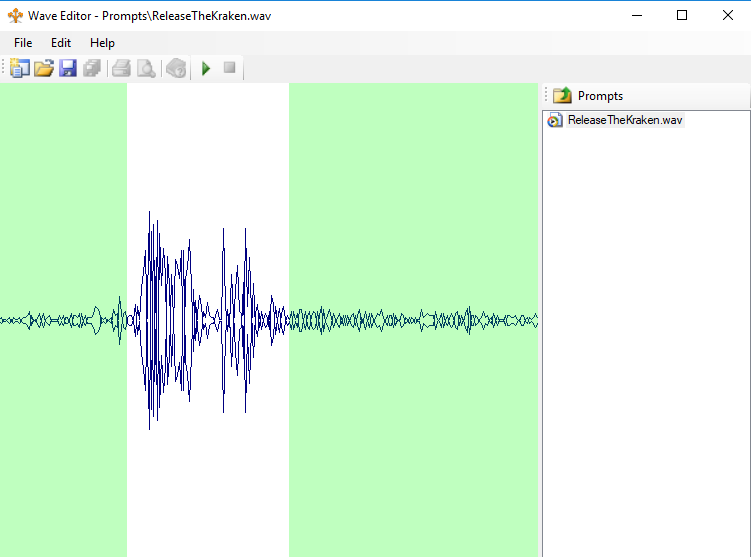Play the audio with green arrow
The image size is (751, 557).
(x=206, y=68)
